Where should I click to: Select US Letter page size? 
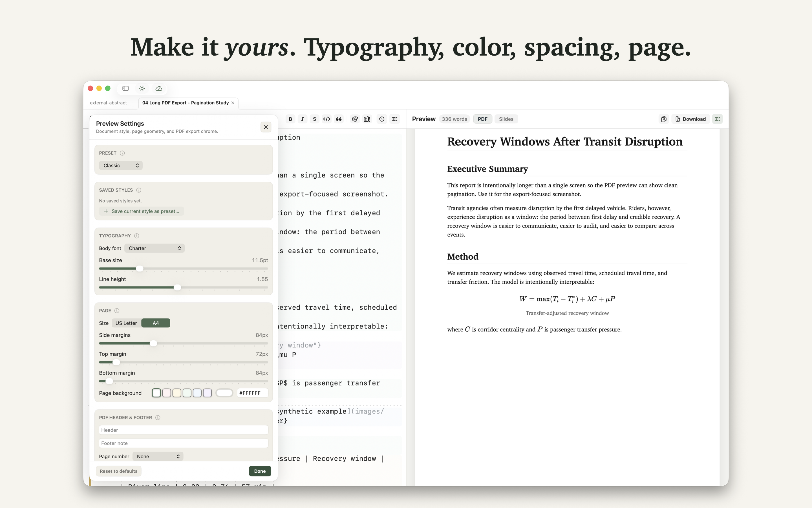[x=126, y=323]
